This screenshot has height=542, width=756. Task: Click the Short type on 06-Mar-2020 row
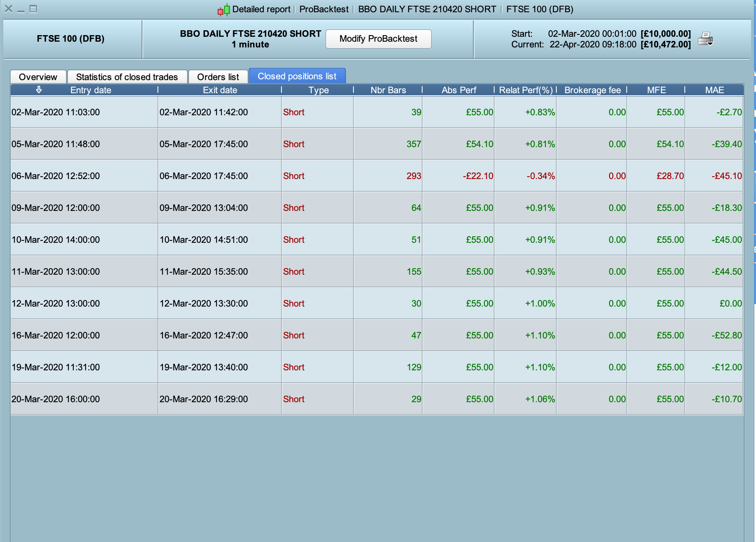point(294,176)
